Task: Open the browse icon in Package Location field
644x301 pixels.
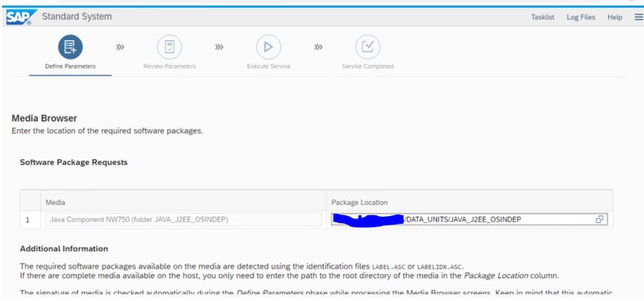Action: (x=599, y=219)
